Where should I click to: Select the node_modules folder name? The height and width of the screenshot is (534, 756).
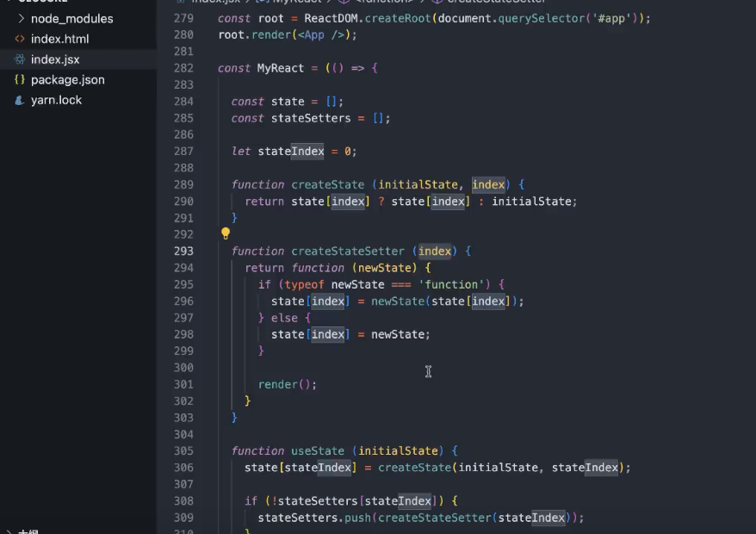(x=71, y=18)
